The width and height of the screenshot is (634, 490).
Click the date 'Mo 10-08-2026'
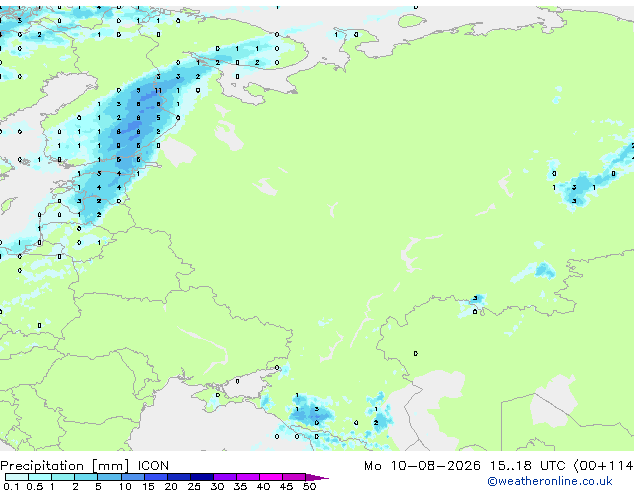point(422,466)
